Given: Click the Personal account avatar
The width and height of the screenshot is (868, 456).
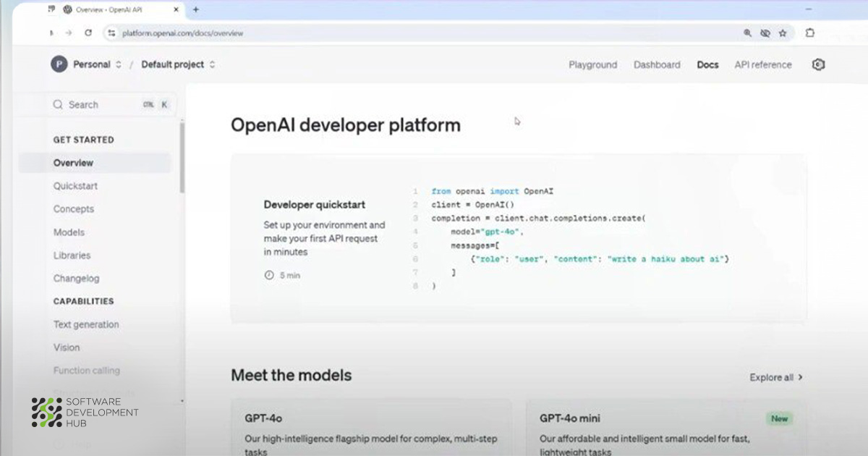Looking at the screenshot, I should pos(59,64).
